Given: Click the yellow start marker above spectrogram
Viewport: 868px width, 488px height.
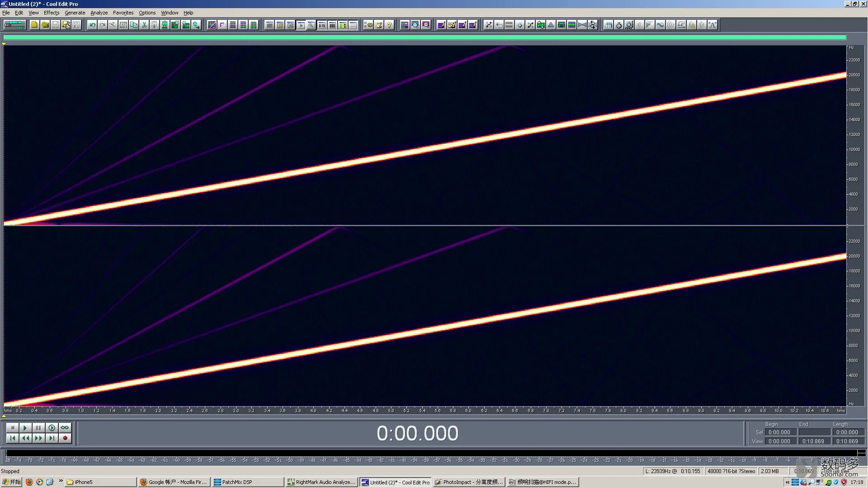Looking at the screenshot, I should coord(4,44).
